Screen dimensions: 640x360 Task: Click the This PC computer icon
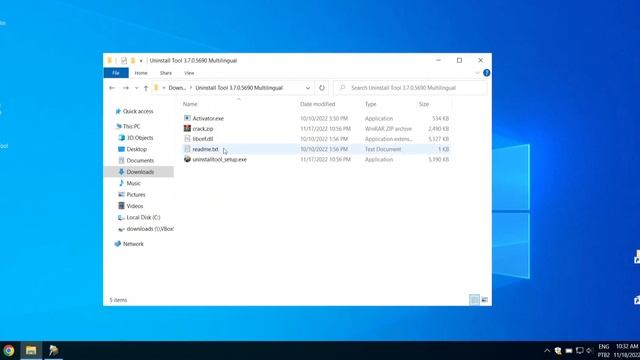(118, 126)
